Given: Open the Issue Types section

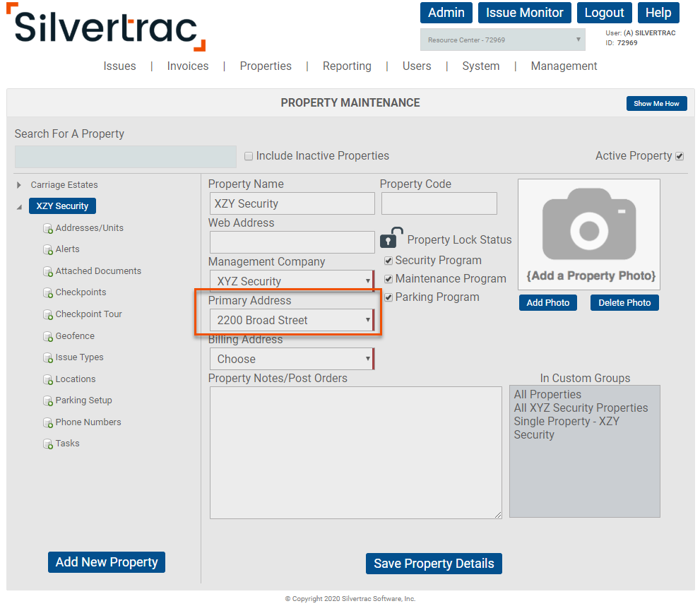Looking at the screenshot, I should pos(79,357).
